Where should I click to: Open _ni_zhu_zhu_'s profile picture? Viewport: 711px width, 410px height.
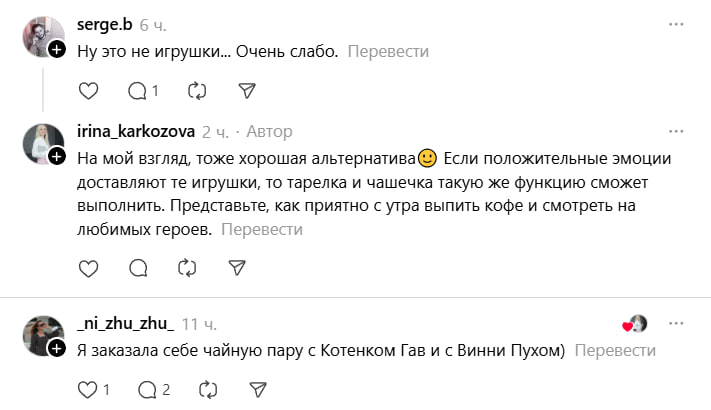pyautogui.click(x=42, y=334)
